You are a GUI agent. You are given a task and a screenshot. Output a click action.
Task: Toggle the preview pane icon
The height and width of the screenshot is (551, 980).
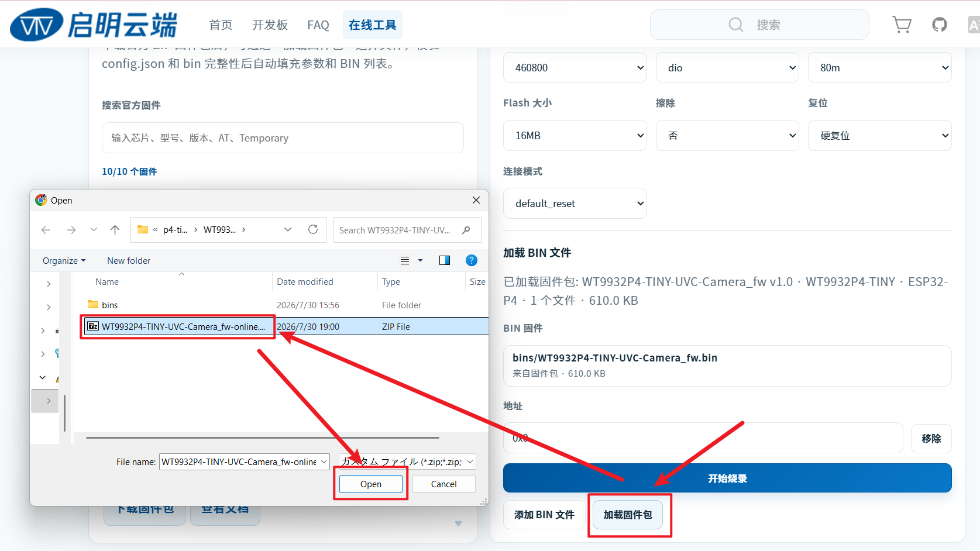click(445, 260)
